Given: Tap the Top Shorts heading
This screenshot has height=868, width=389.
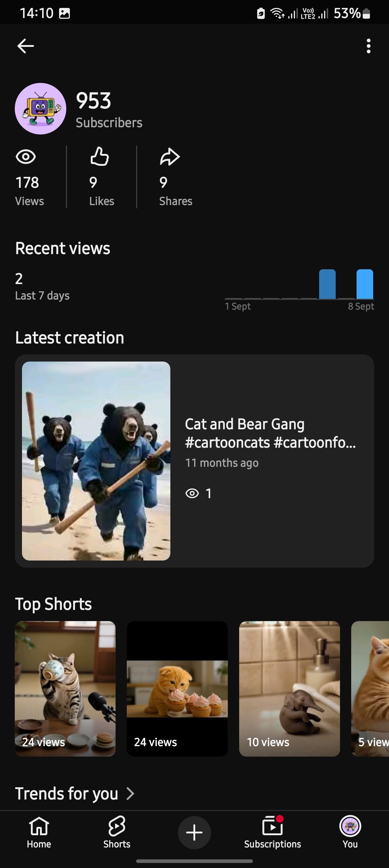Looking at the screenshot, I should click(53, 604).
